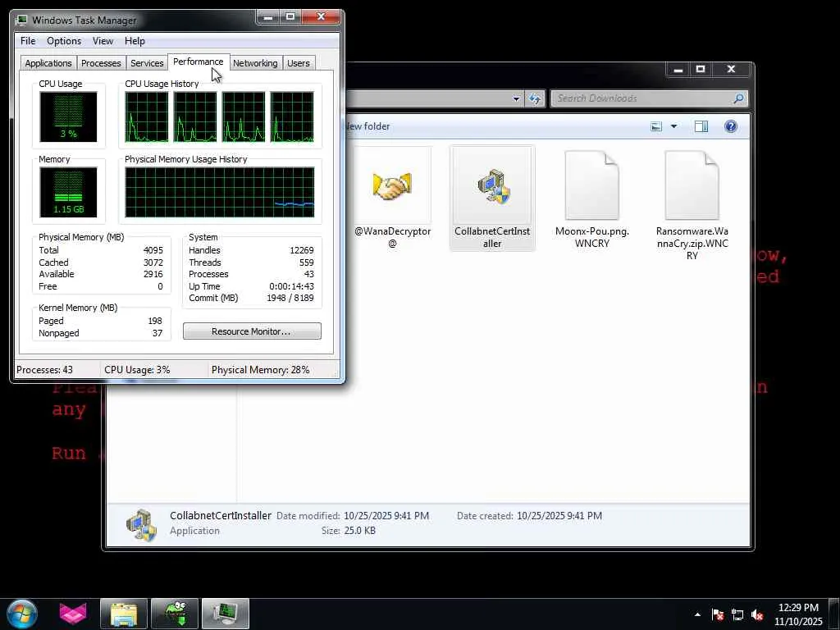The width and height of the screenshot is (840, 630).
Task: Click Date modified value 10/25/2025 9:41 PM
Action: click(x=386, y=516)
